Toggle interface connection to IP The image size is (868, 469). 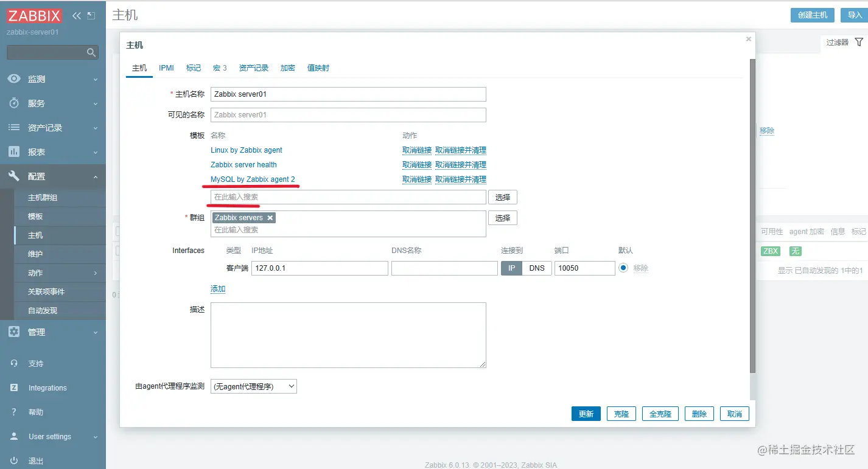[511, 268]
